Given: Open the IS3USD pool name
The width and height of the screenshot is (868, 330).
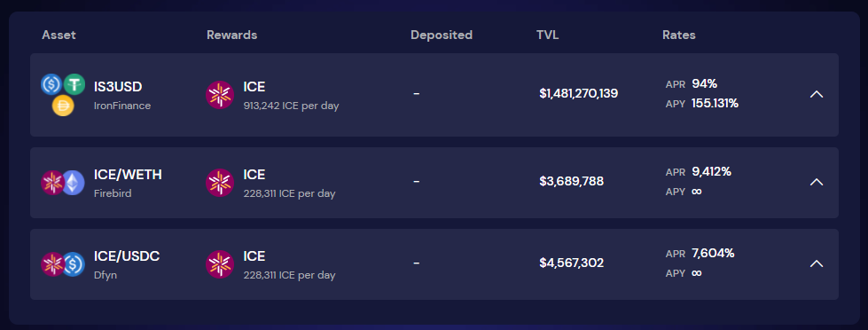Looking at the screenshot, I should [x=118, y=87].
